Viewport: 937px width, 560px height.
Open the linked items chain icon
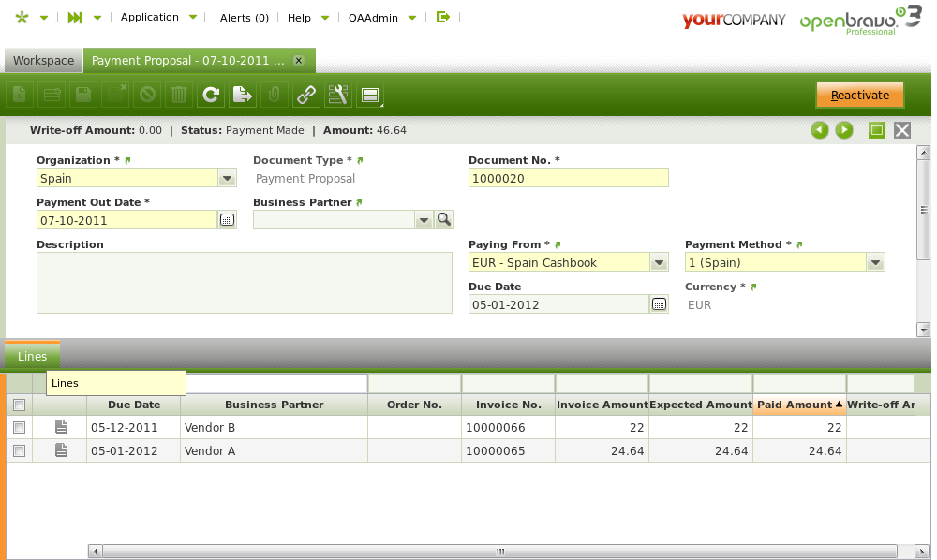click(305, 95)
